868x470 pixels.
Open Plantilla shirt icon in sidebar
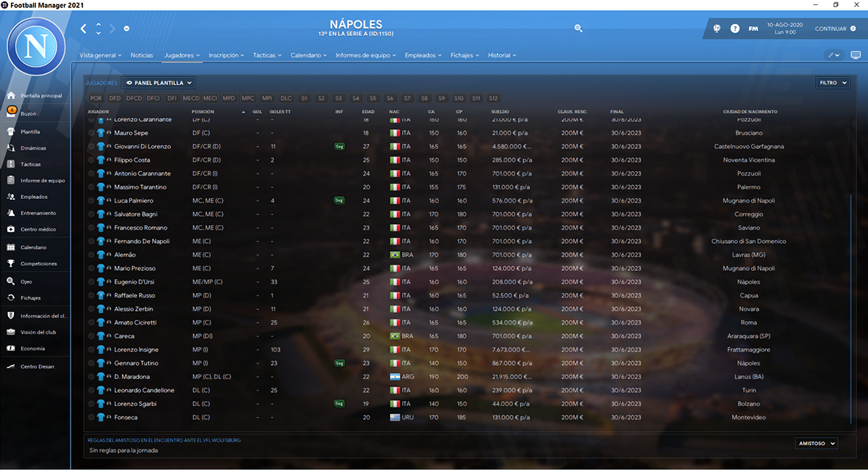coord(10,131)
